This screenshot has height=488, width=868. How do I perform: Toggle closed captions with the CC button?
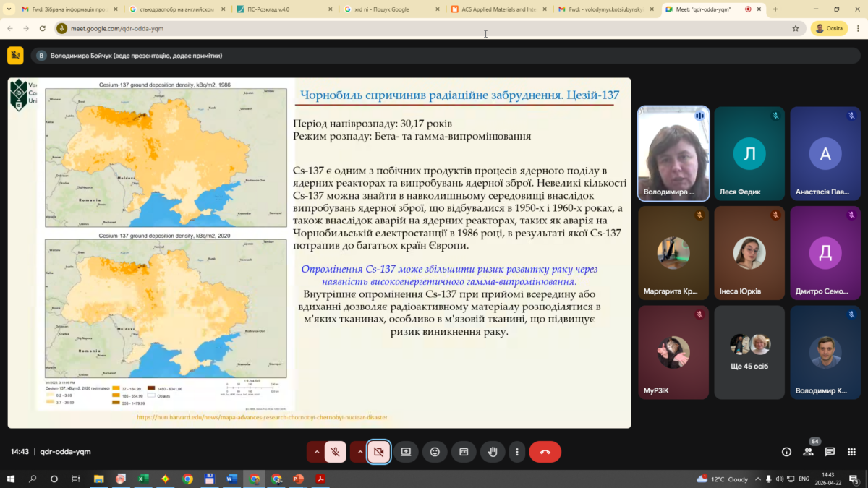[x=464, y=452]
